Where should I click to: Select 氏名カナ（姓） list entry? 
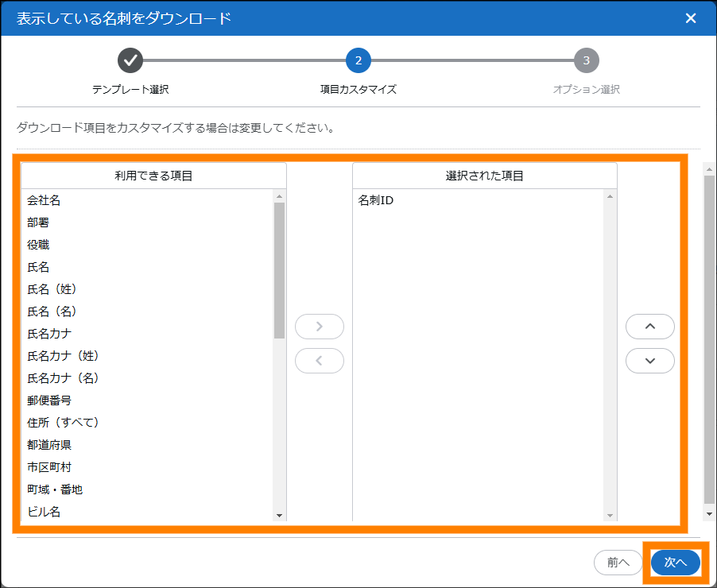tap(63, 356)
